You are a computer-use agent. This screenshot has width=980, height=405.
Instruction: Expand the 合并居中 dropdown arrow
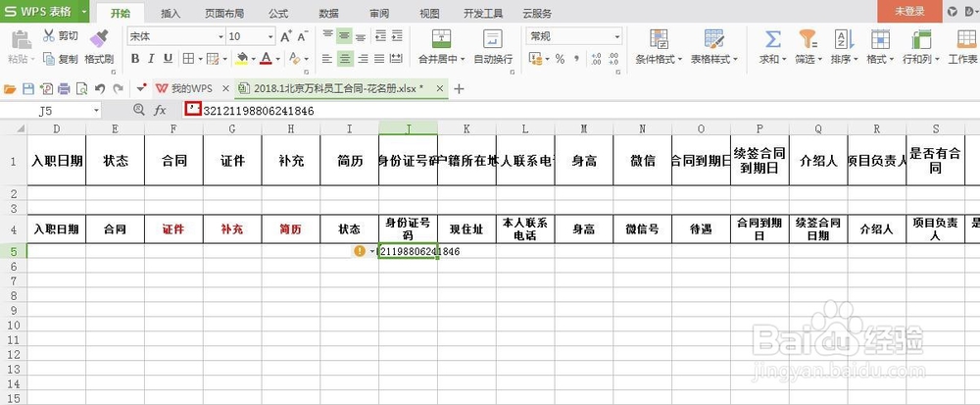[x=463, y=60]
